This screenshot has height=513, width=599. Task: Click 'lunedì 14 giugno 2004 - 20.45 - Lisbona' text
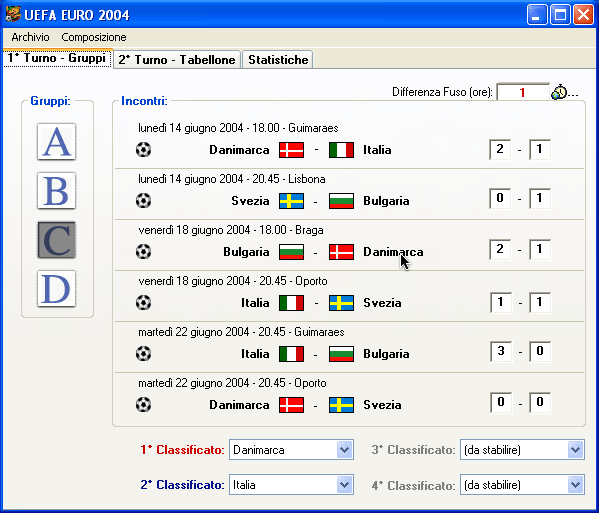(x=232, y=179)
